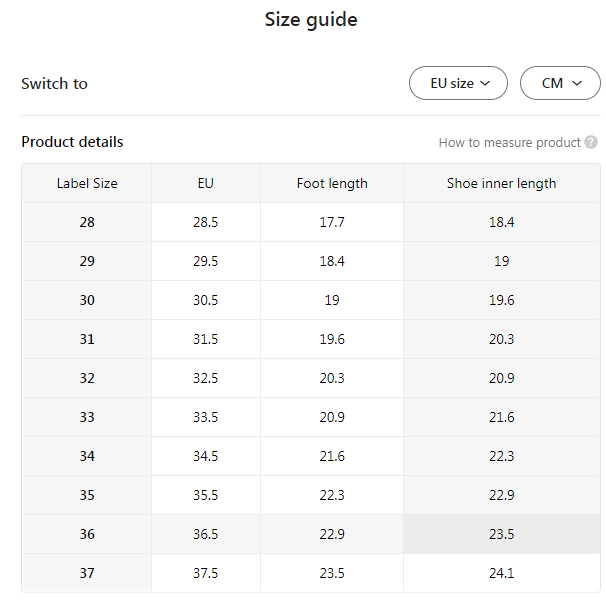Click the Label Size column header

[87, 183]
